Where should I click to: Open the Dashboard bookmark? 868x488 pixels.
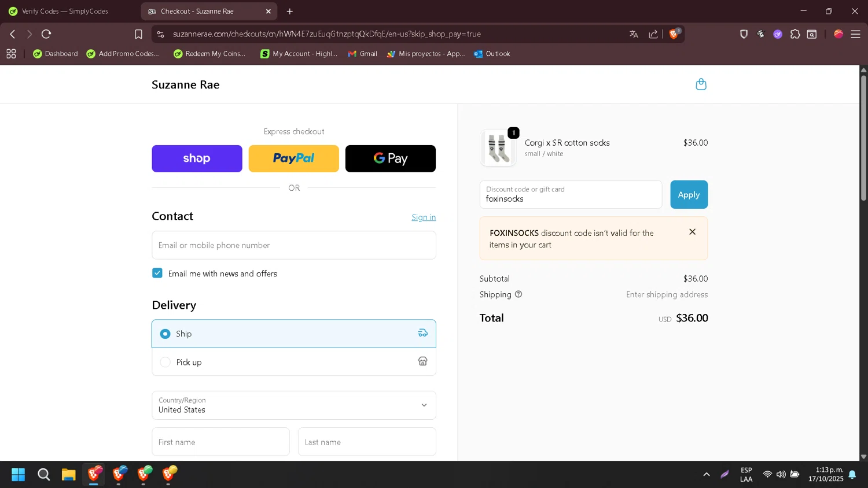point(56,54)
